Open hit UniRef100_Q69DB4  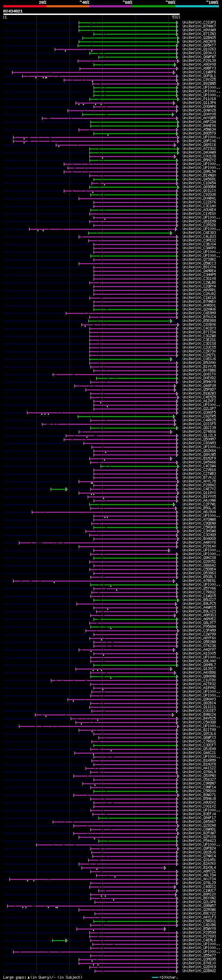199,187
